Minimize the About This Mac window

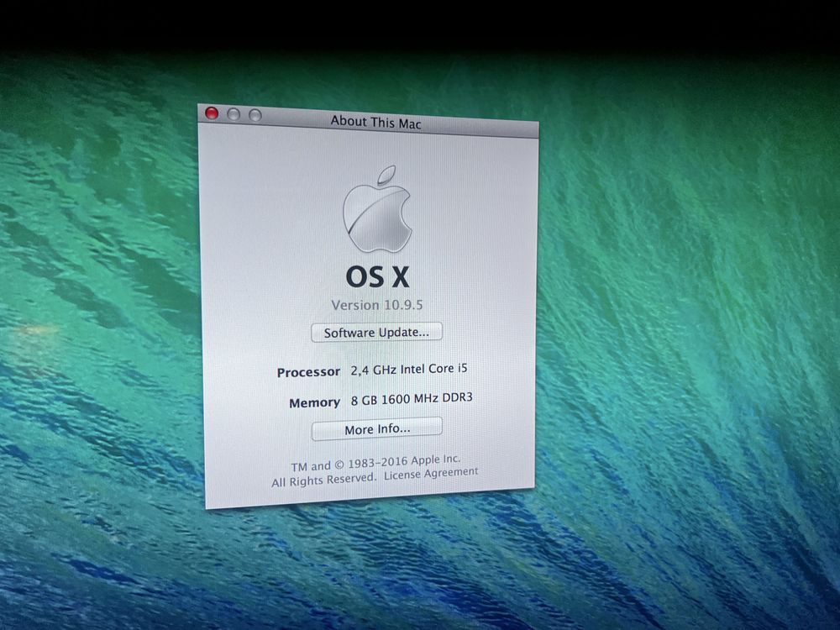pos(234,114)
